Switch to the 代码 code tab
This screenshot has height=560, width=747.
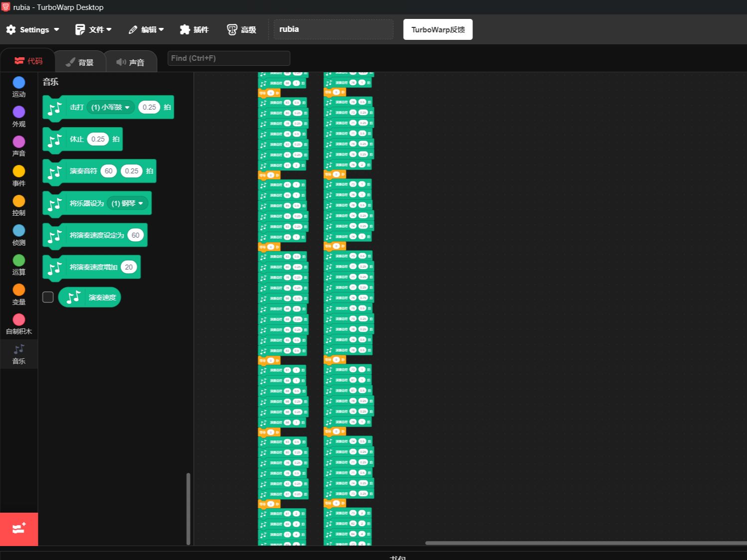[28, 61]
